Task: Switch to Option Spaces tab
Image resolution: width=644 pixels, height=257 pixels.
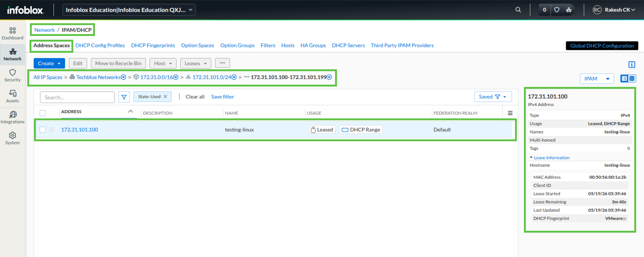Action: [197, 45]
